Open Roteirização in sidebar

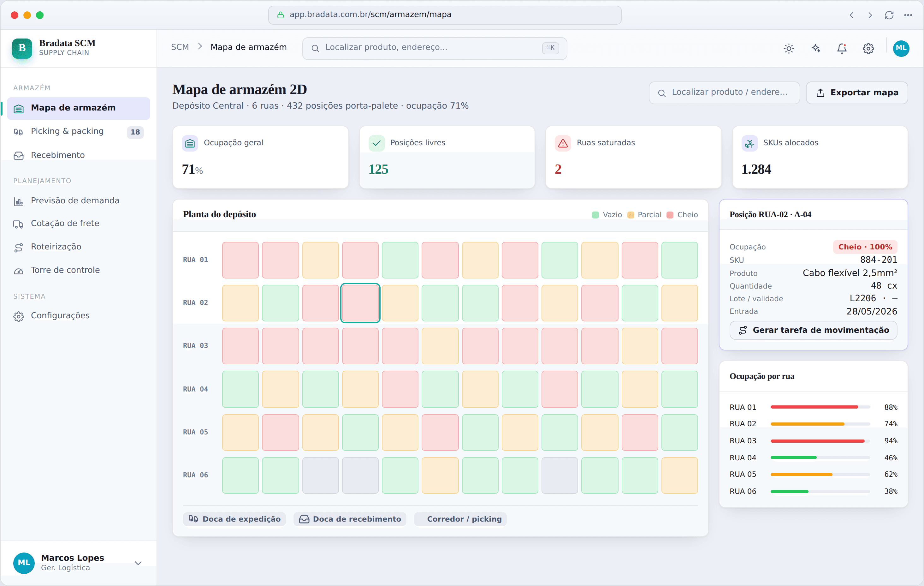coord(78,247)
